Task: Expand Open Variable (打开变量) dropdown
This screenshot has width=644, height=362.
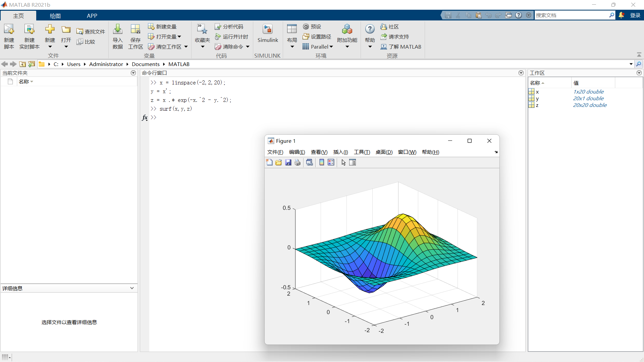Action: click(x=179, y=37)
